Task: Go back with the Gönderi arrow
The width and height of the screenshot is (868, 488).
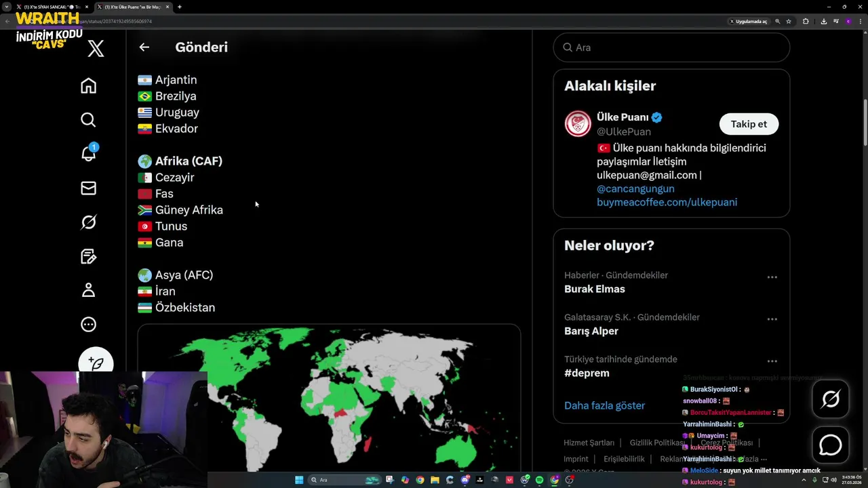Action: [144, 47]
